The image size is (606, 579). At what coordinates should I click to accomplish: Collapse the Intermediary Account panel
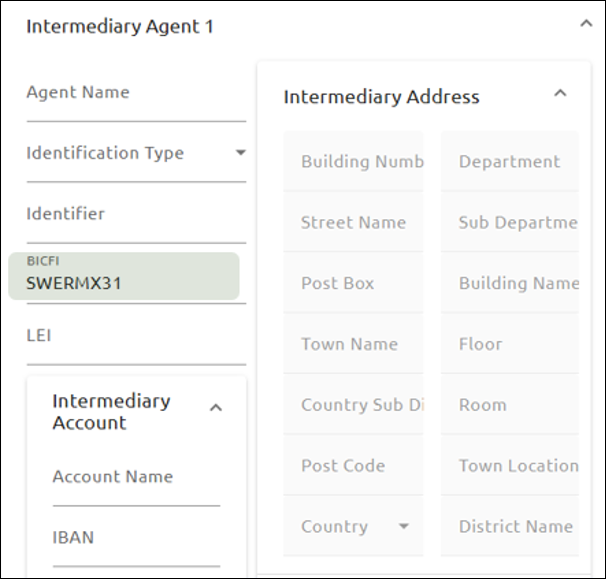pos(216,408)
